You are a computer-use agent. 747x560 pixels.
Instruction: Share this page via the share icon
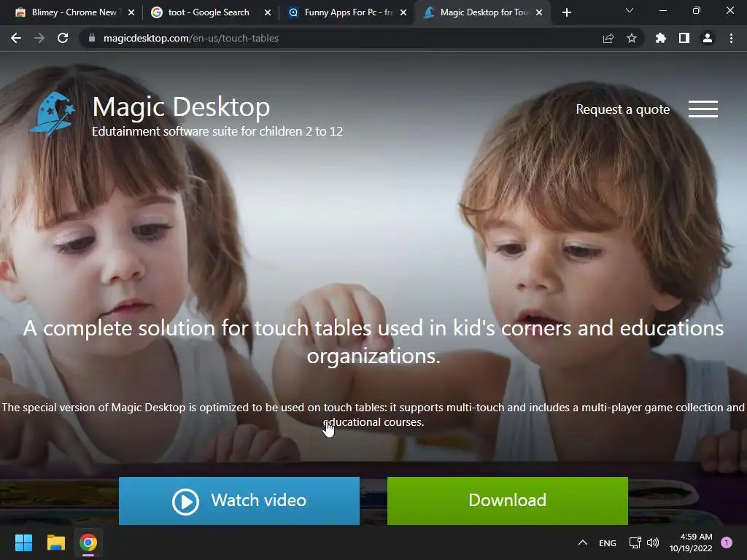[608, 38]
